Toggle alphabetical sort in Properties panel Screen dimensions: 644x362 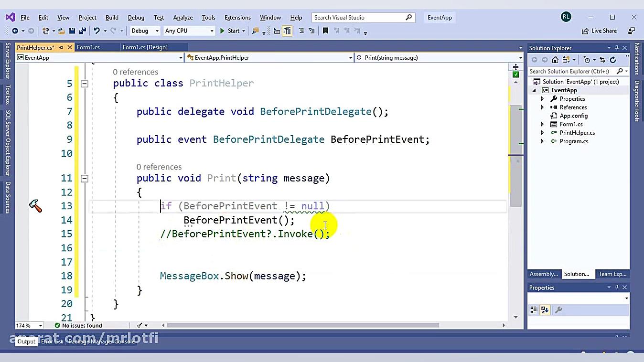545,310
